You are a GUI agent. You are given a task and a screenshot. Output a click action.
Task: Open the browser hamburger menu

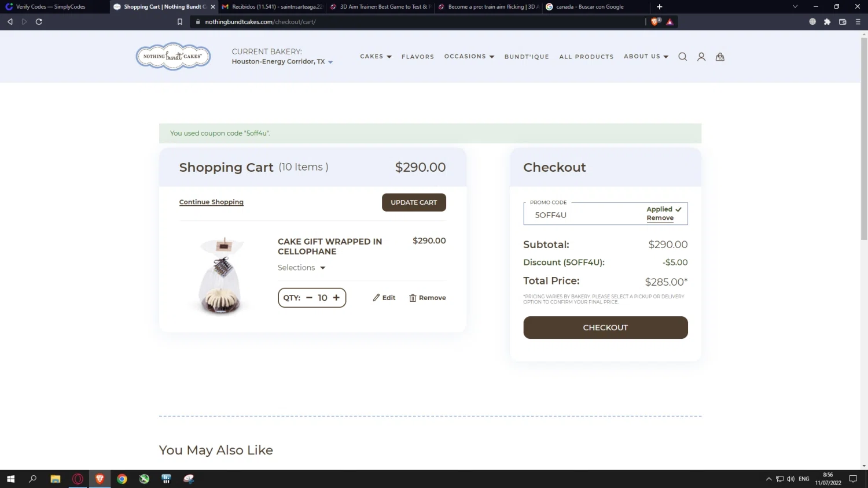point(858,21)
